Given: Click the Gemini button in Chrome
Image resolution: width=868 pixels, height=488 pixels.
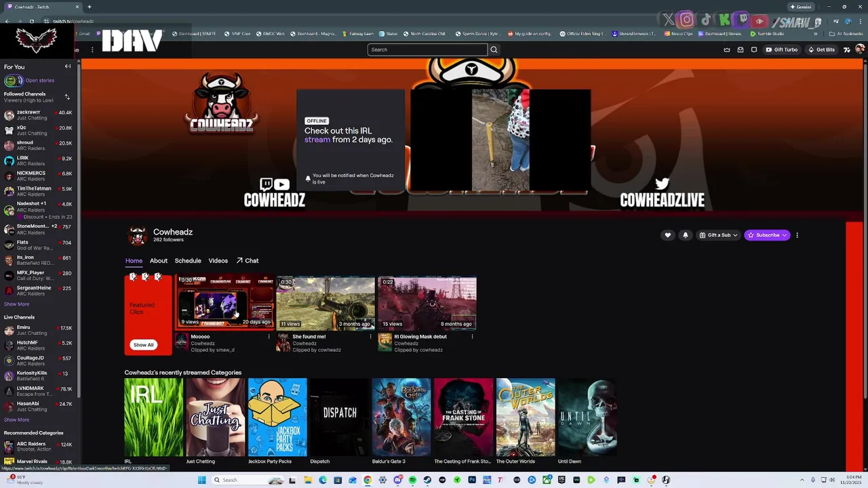Looking at the screenshot, I should tap(800, 7).
